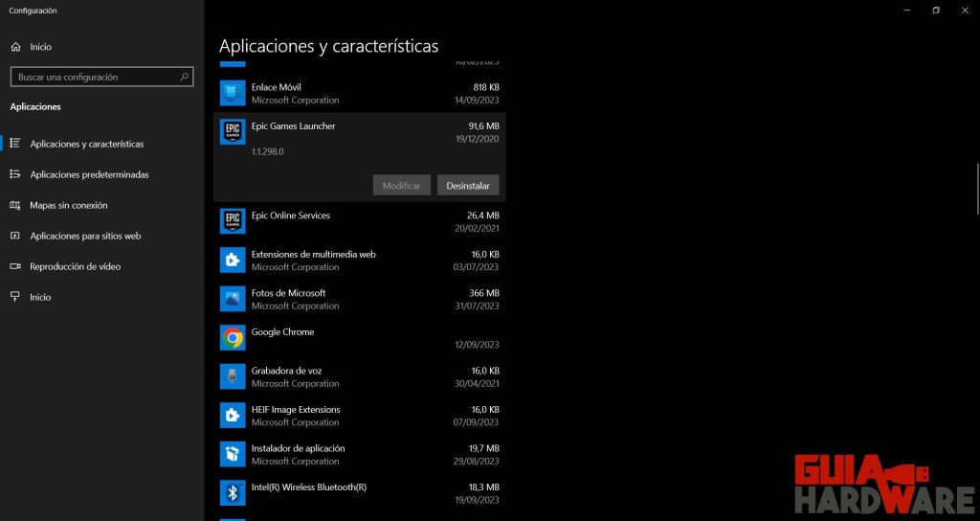This screenshot has height=521, width=980.
Task: Click the 366 MB size of Fotos
Action: (484, 293)
